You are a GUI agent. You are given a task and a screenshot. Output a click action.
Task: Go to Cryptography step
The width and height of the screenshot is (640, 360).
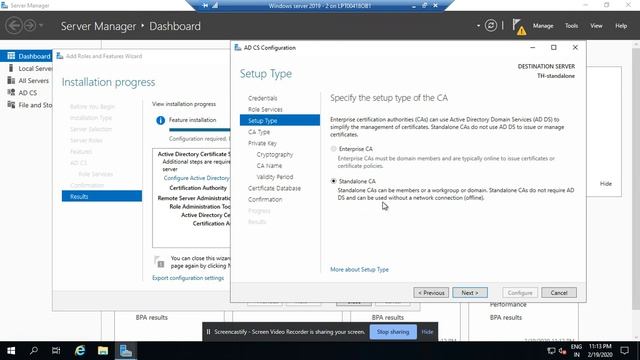pyautogui.click(x=275, y=155)
